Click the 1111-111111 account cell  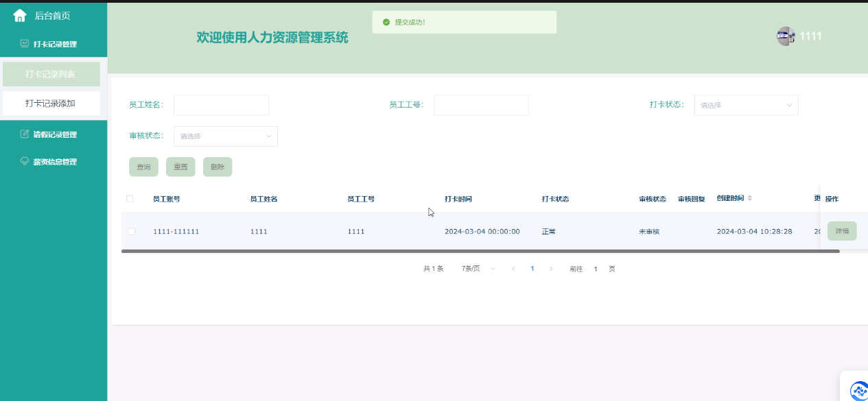pos(176,232)
